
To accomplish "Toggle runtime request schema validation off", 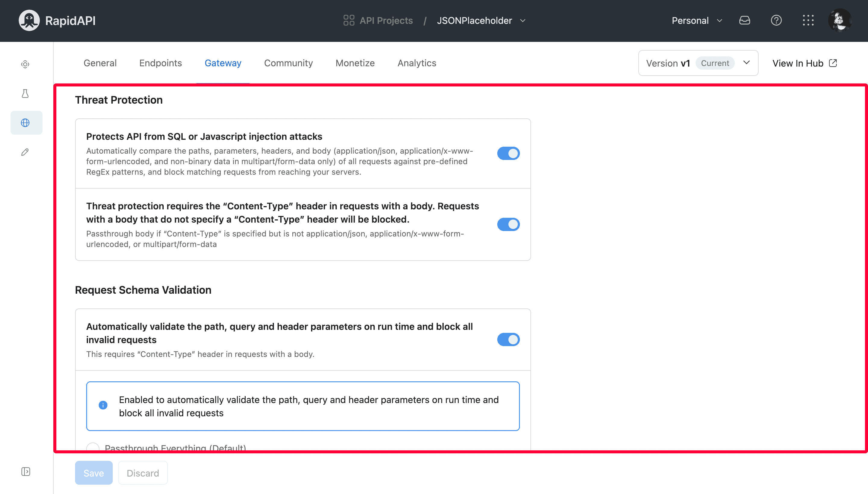I will [508, 339].
